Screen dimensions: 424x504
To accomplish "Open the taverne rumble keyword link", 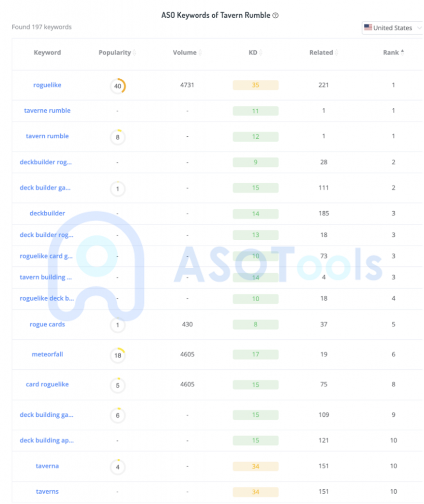I will 47,111.
